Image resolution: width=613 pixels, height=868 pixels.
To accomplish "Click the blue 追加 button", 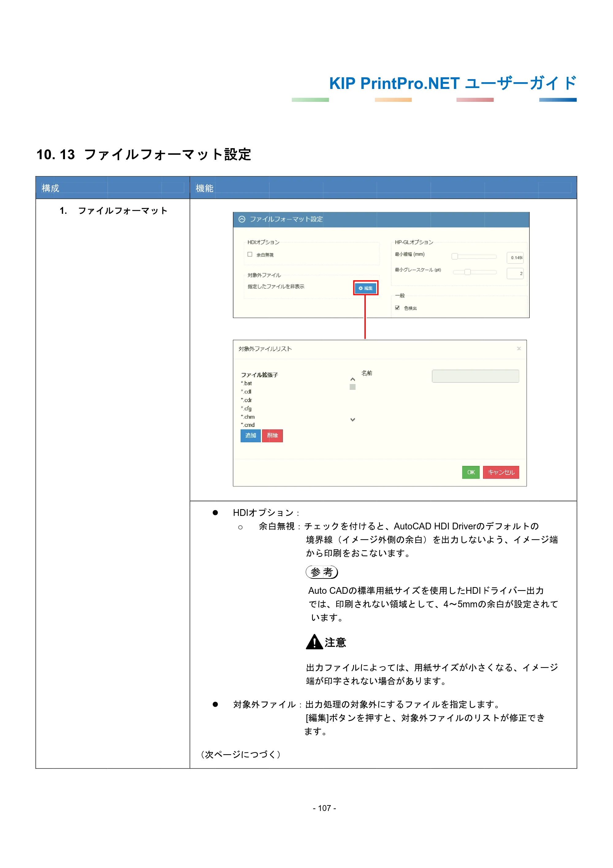I will (x=250, y=436).
